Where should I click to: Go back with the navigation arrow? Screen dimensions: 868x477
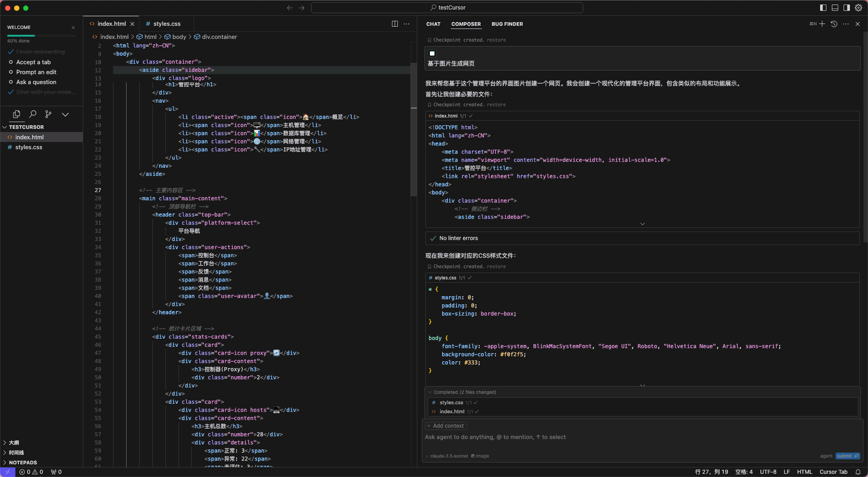click(290, 8)
